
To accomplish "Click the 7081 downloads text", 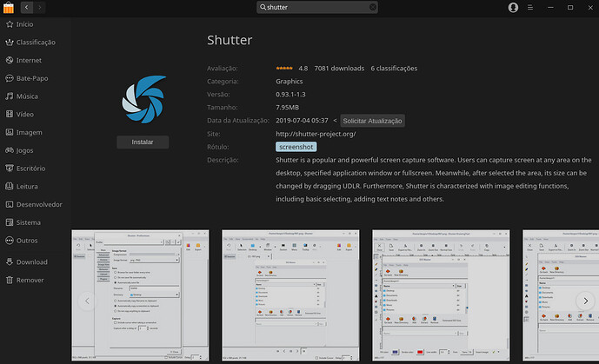I will click(x=339, y=69).
